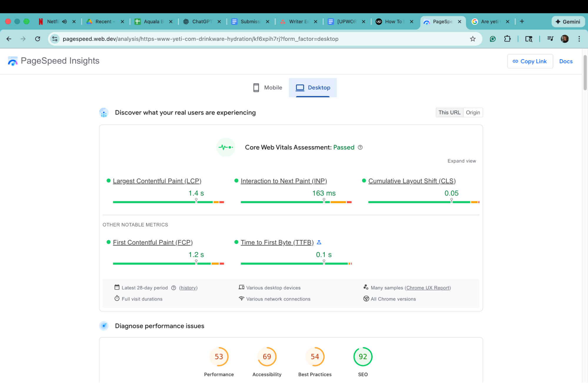588x383 pixels.
Task: Close the PageSpeed tab
Action: (459, 21)
